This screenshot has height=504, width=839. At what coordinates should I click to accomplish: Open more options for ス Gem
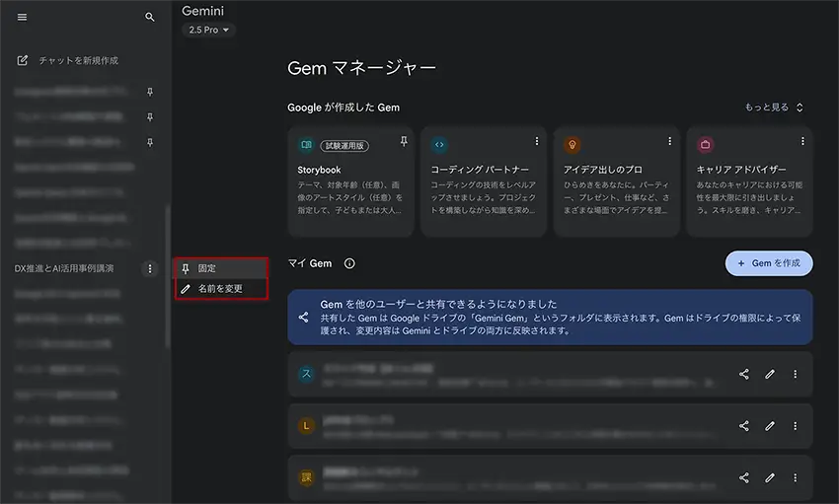pyautogui.click(x=796, y=374)
